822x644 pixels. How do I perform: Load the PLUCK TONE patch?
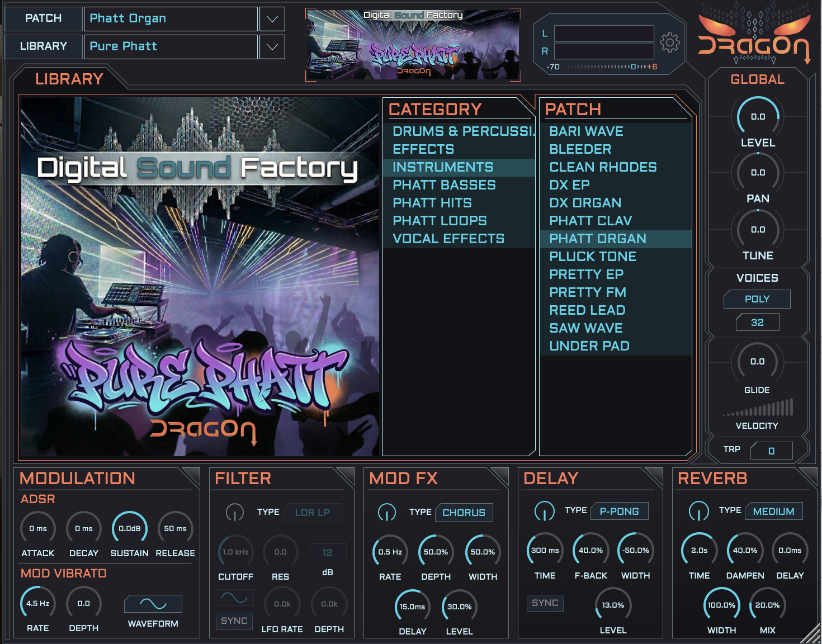click(x=616, y=257)
